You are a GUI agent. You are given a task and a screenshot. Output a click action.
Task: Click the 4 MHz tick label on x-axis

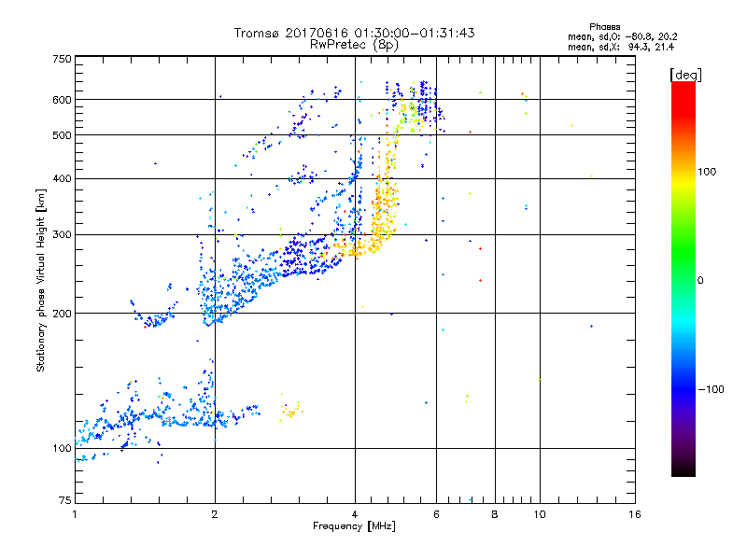point(355,514)
